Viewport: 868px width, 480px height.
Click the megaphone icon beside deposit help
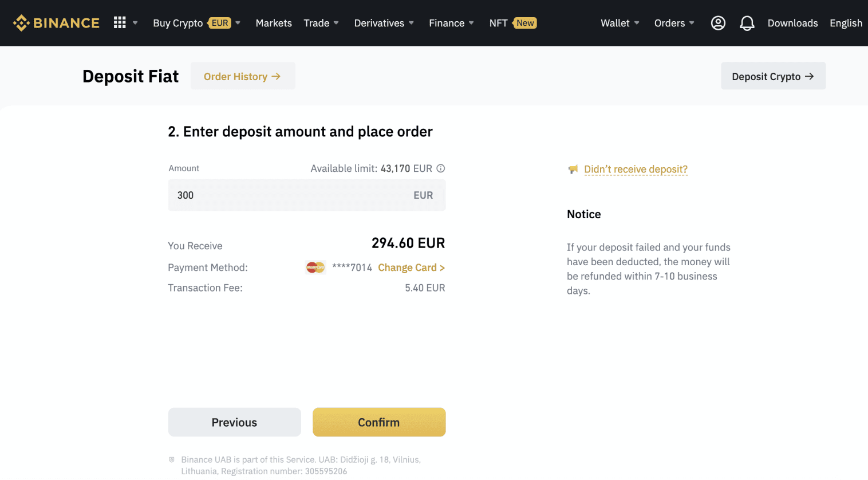[x=573, y=170]
